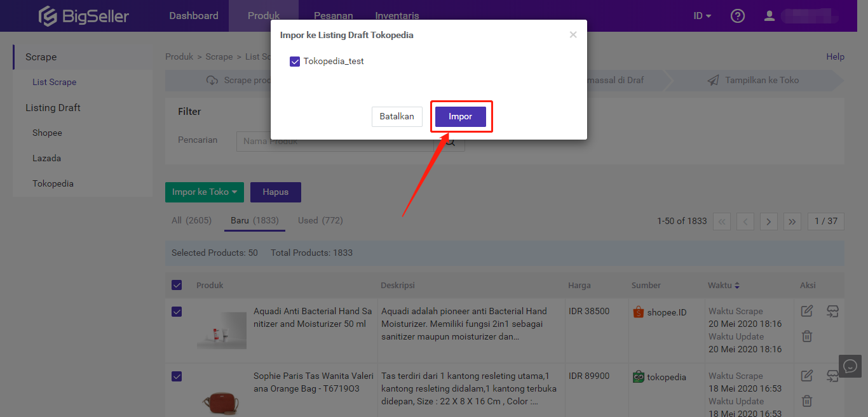Open the ID language dropdown
The image size is (868, 417).
[702, 16]
